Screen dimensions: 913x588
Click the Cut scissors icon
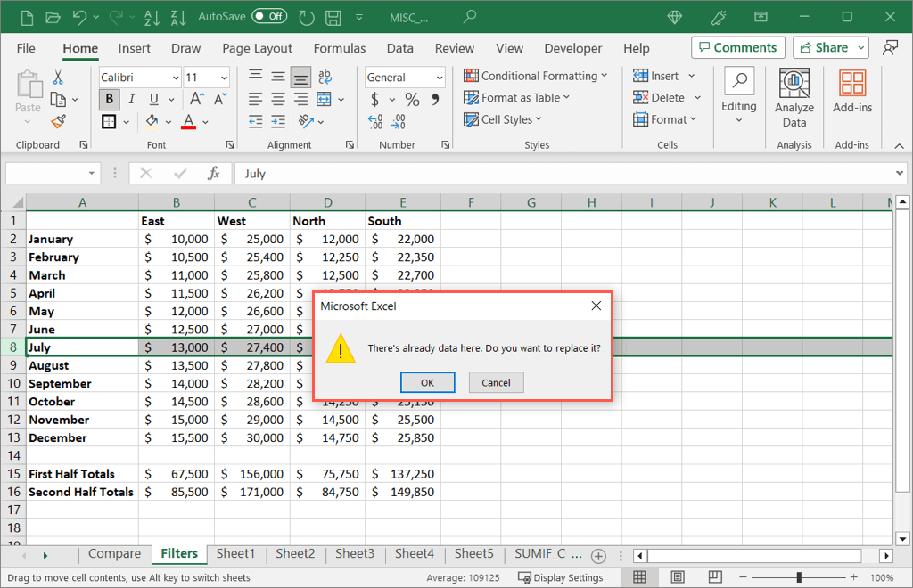tap(59, 78)
